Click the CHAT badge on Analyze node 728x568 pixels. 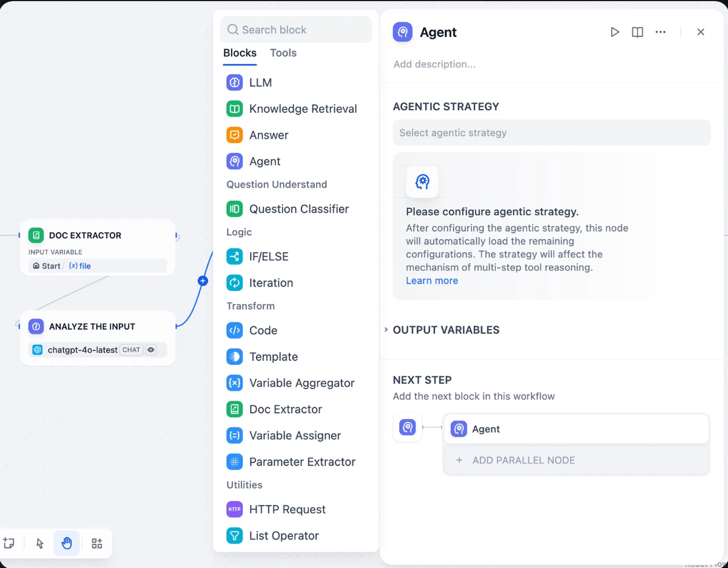(132, 350)
